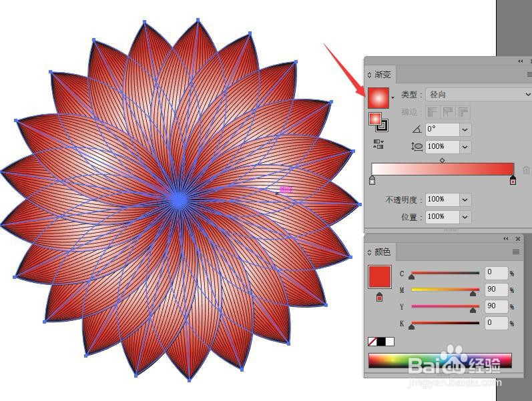Viewport: 532px width, 401px height.
Task: Click the Y value field showing 90
Action: click(x=497, y=306)
